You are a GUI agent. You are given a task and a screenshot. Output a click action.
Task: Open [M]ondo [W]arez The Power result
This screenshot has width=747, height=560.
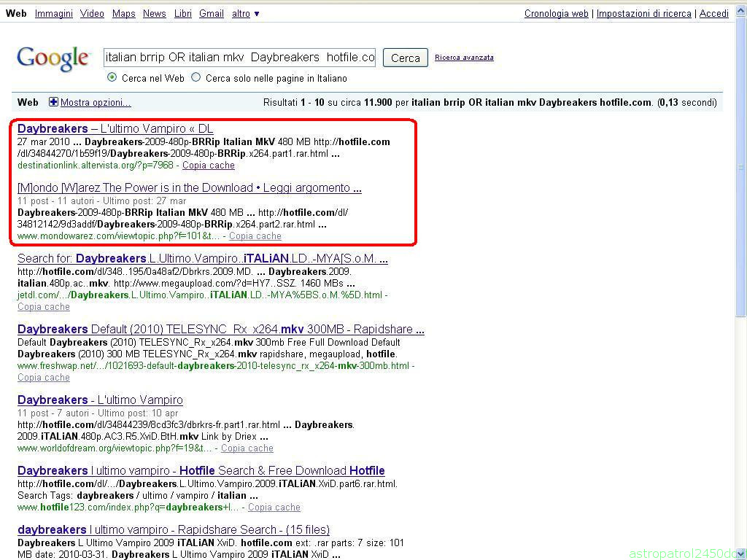click(x=190, y=188)
